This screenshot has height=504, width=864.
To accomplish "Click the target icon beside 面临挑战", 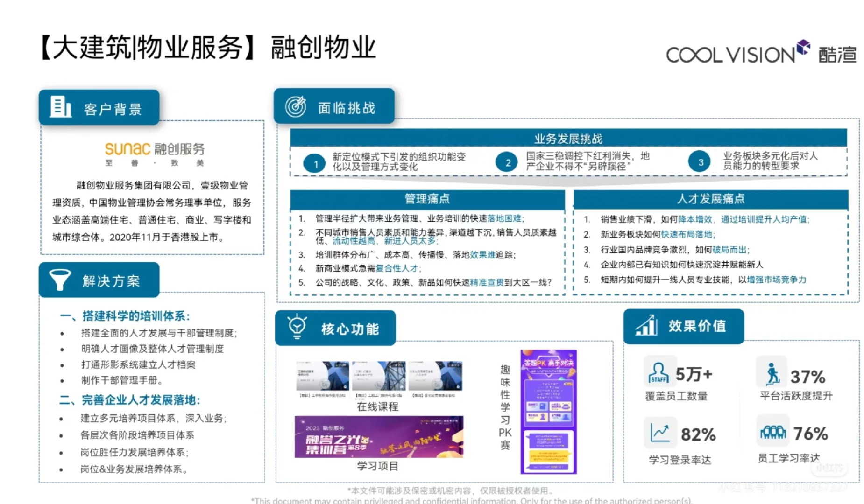I will [296, 107].
